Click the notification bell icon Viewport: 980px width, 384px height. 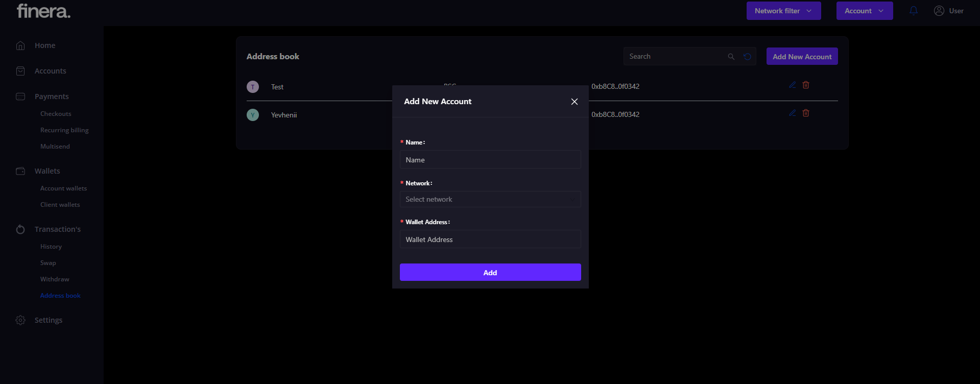[x=914, y=11]
